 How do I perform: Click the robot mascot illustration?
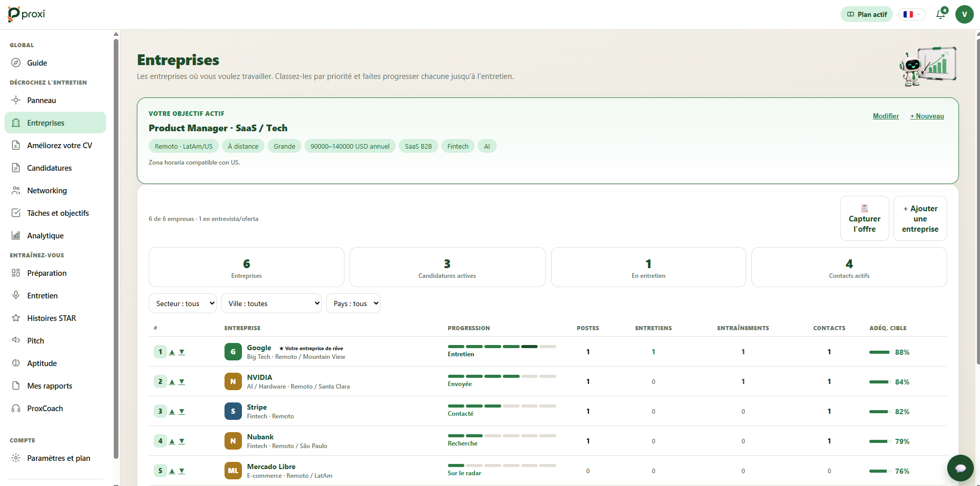[x=928, y=67]
